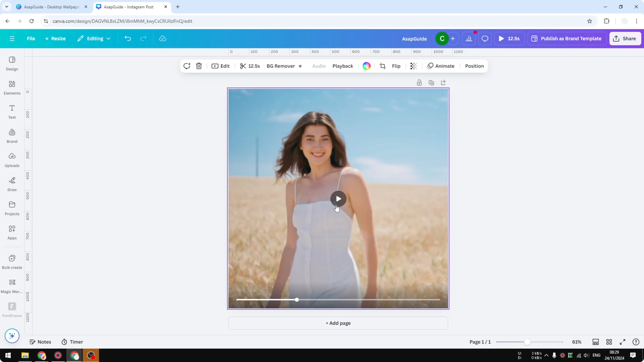Click the Share button

[x=625, y=38]
